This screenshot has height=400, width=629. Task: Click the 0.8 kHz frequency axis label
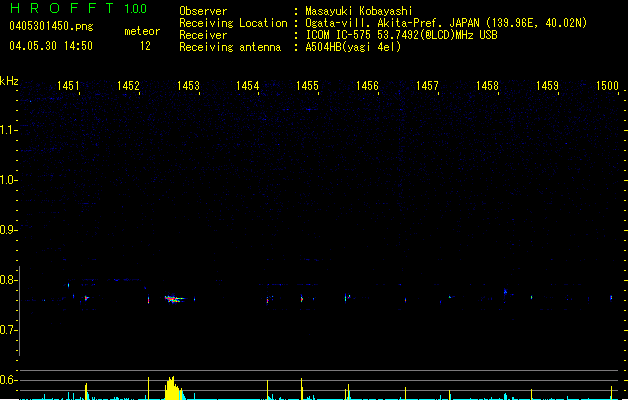pos(8,280)
